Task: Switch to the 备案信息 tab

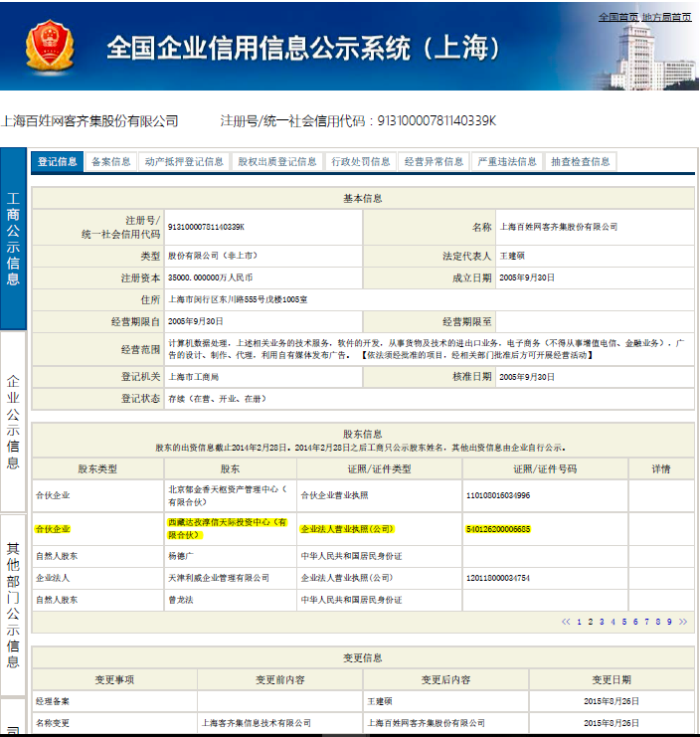Action: 111,162
